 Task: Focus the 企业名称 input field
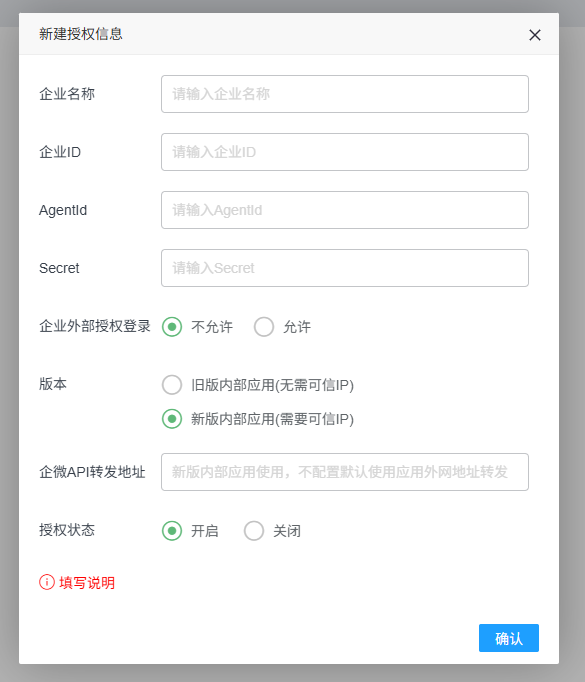(344, 94)
